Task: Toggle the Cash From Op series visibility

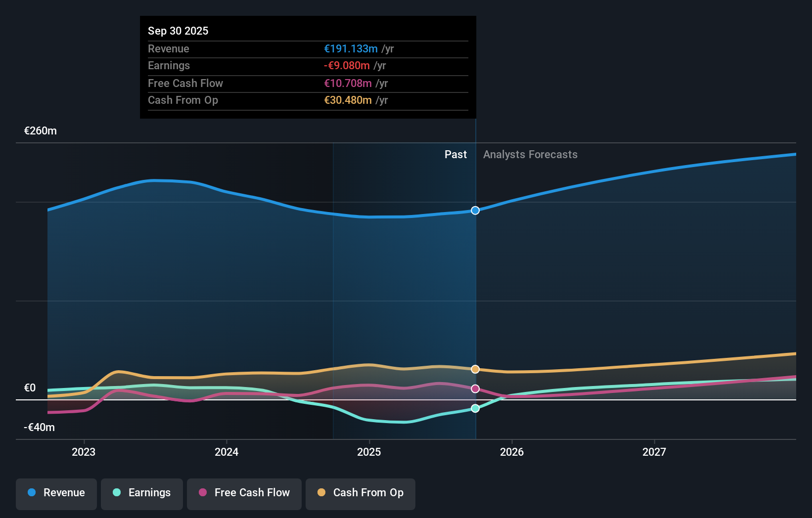Action: coord(361,493)
